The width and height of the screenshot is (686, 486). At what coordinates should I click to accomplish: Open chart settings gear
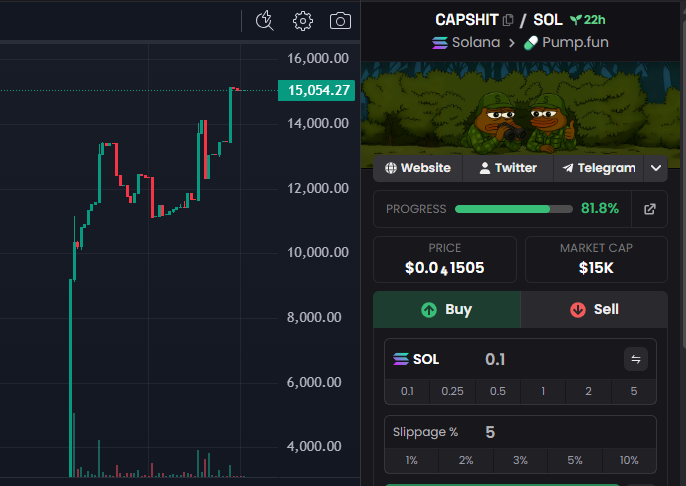[x=303, y=21]
